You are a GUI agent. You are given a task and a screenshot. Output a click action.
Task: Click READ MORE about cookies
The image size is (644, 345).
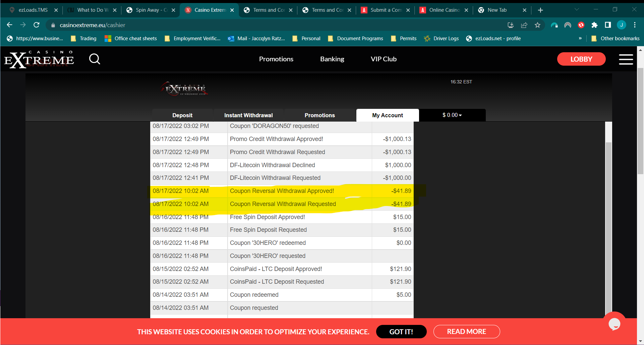coord(466,332)
